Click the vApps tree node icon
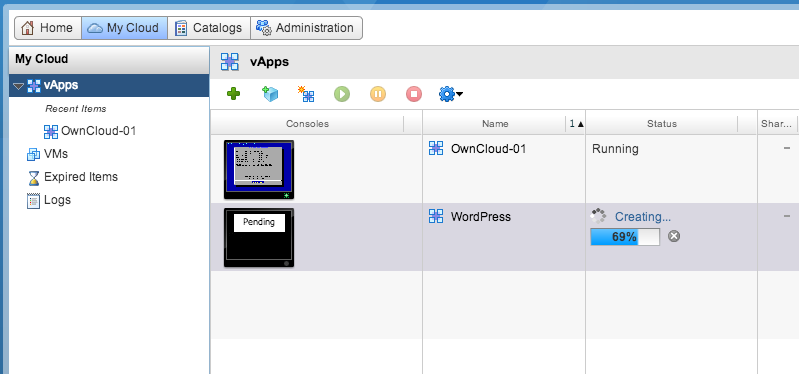 (x=34, y=86)
